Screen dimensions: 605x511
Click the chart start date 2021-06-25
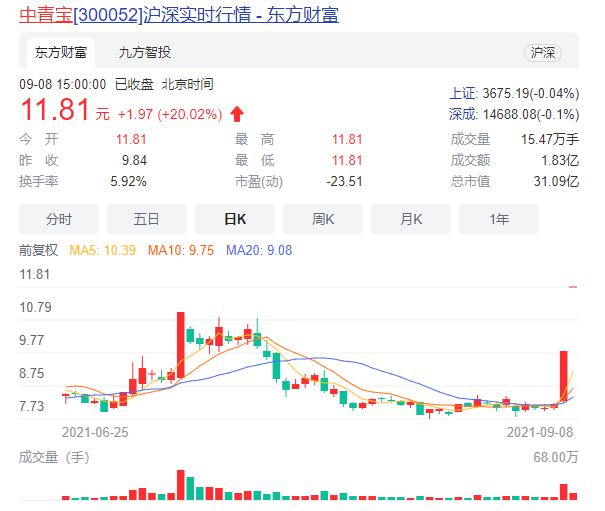(95, 432)
